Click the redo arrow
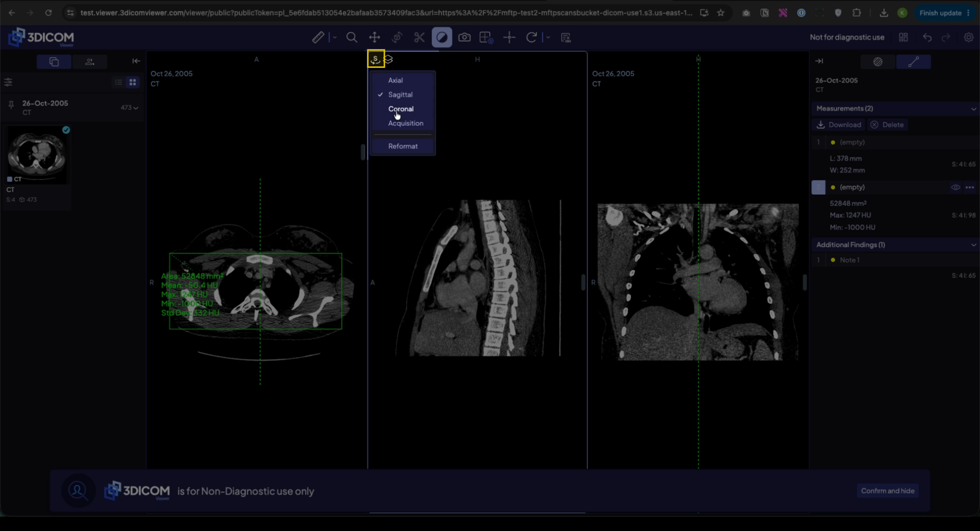The width and height of the screenshot is (980, 531). coord(946,37)
